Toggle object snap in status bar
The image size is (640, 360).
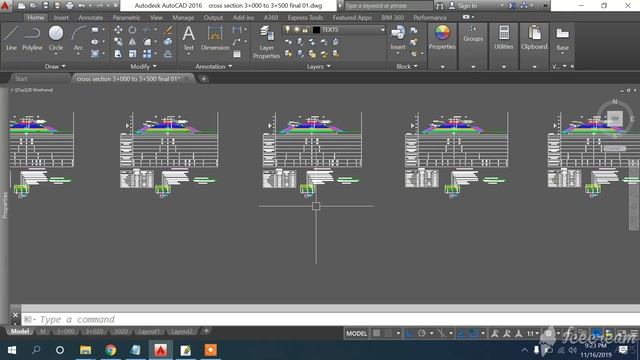pyautogui.click(x=473, y=333)
